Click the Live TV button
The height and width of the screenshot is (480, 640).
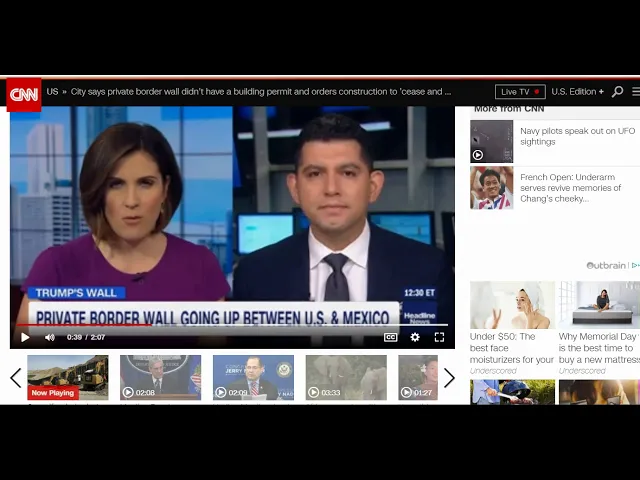520,92
